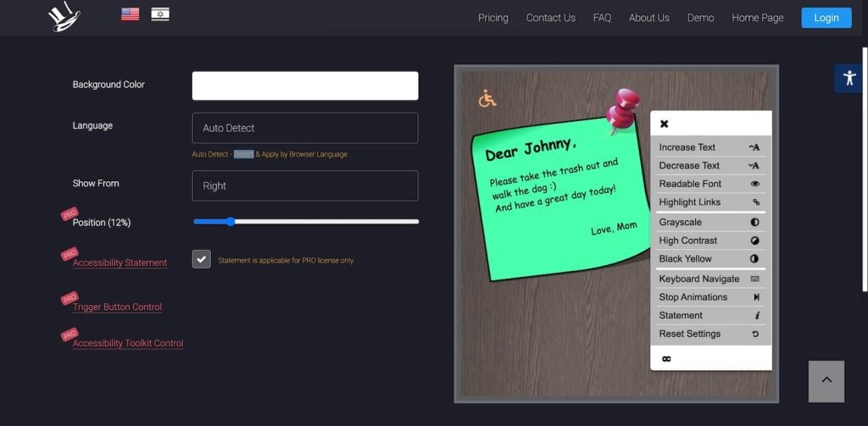Screen dimensions: 868x426
Task: Click the High Contrast icon
Action: 754,241
